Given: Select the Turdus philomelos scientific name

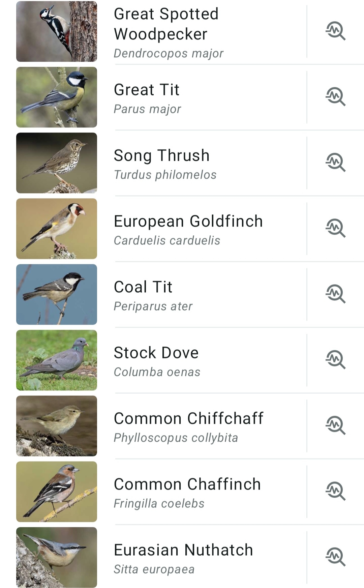Looking at the screenshot, I should coord(165,175).
